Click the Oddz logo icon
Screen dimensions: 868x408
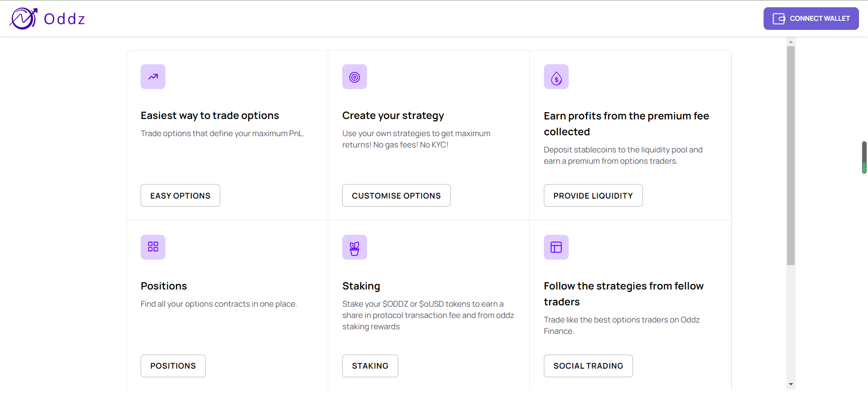click(x=24, y=19)
